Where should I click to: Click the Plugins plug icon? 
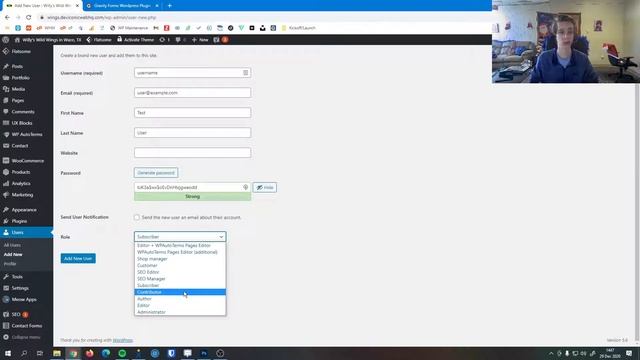6,221
